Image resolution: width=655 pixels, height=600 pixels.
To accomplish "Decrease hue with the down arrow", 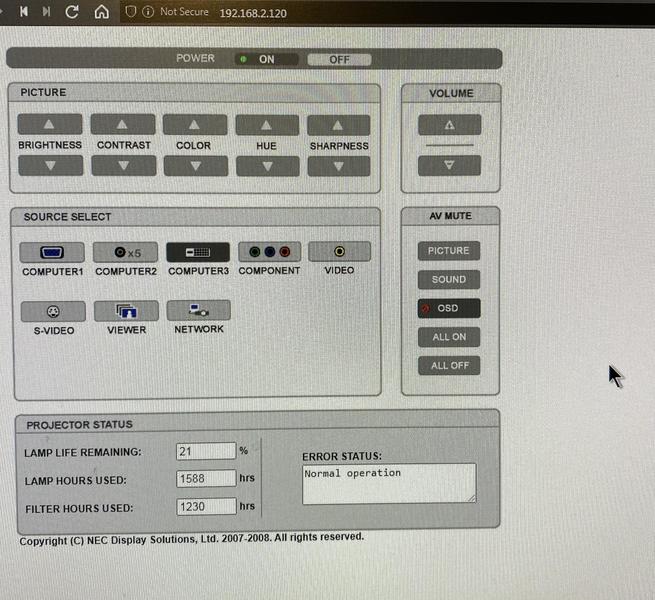I will pyautogui.click(x=268, y=166).
